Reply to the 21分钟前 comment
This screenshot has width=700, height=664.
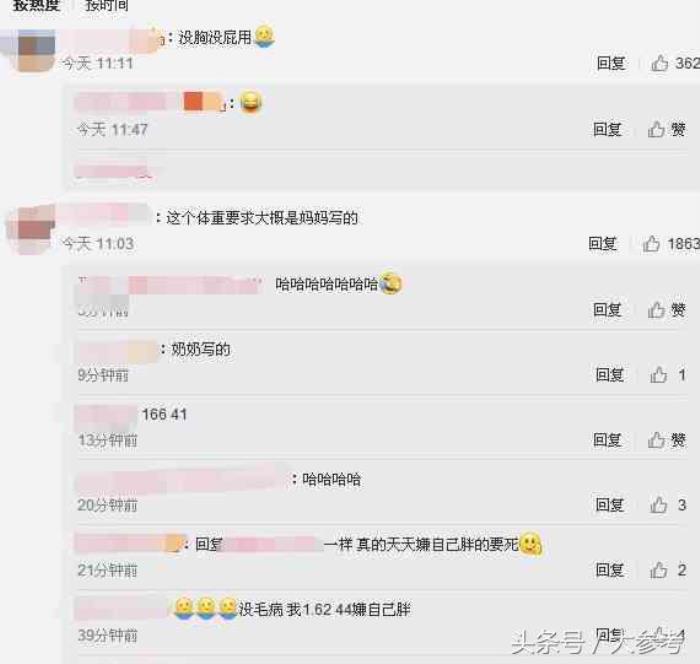609,570
